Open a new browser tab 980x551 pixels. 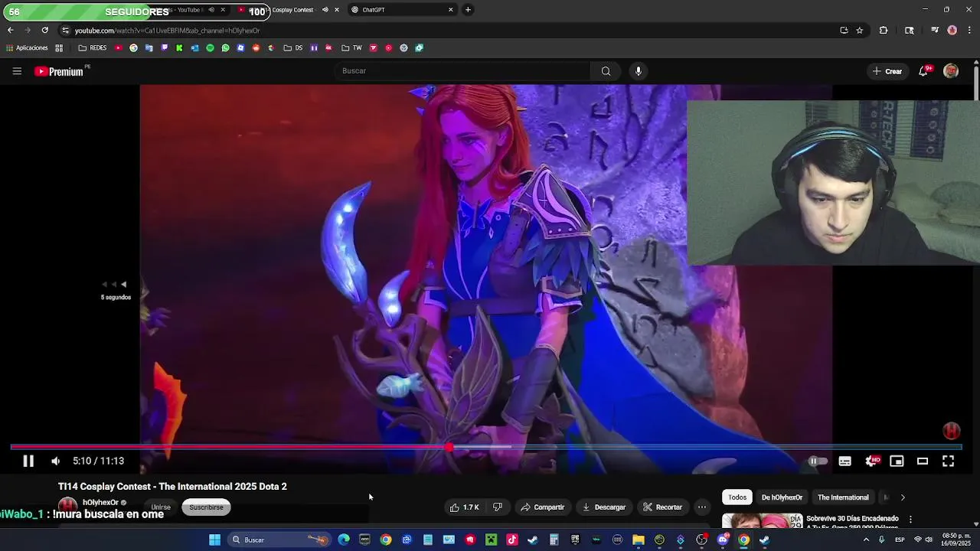coord(468,10)
